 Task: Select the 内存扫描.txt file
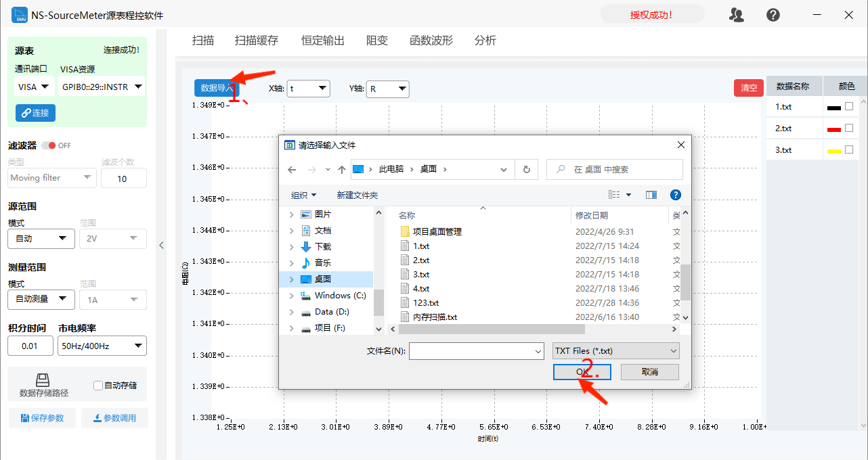(x=435, y=317)
